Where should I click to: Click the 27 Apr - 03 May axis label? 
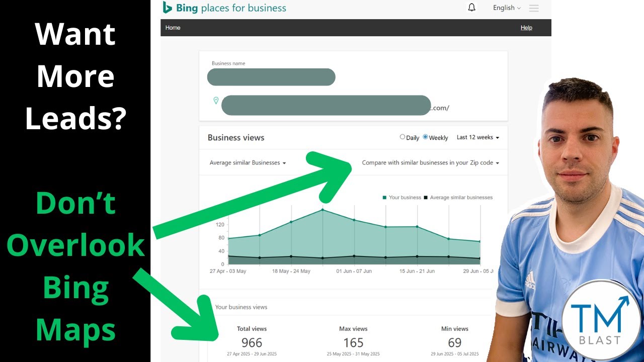point(228,271)
